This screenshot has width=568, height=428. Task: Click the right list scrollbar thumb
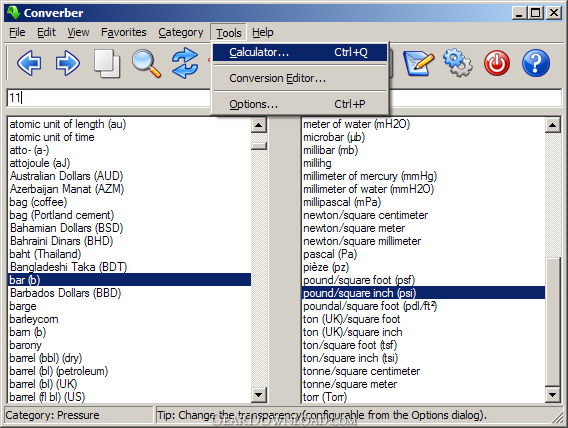click(x=553, y=322)
